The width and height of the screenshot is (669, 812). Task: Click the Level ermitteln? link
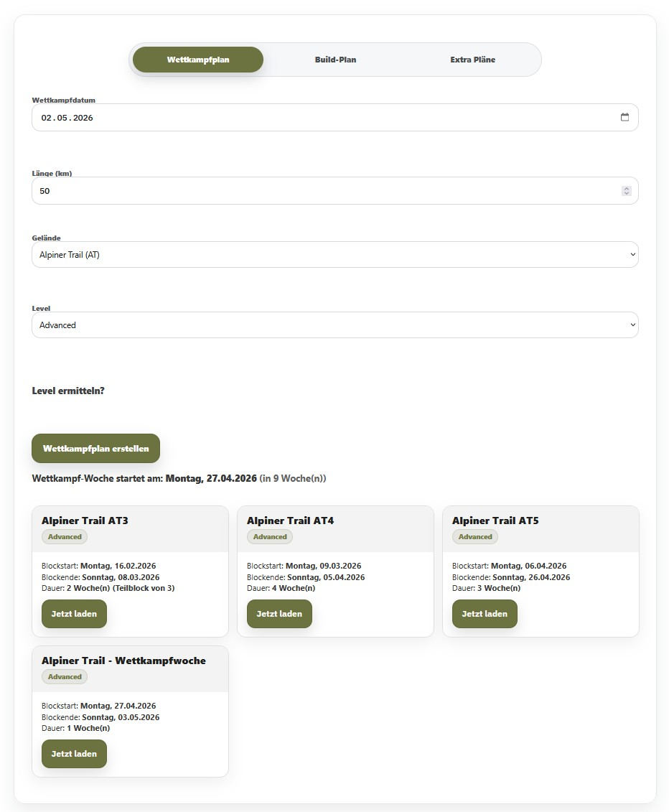pyautogui.click(x=68, y=391)
